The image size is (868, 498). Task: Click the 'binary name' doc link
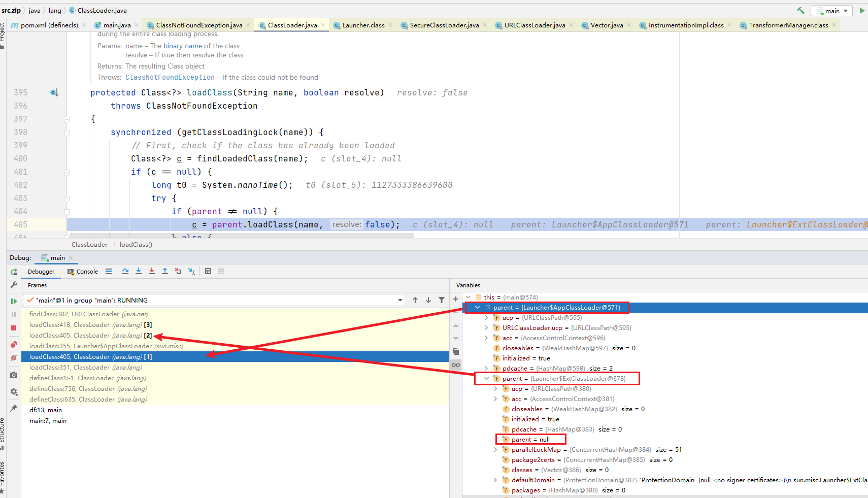click(183, 46)
